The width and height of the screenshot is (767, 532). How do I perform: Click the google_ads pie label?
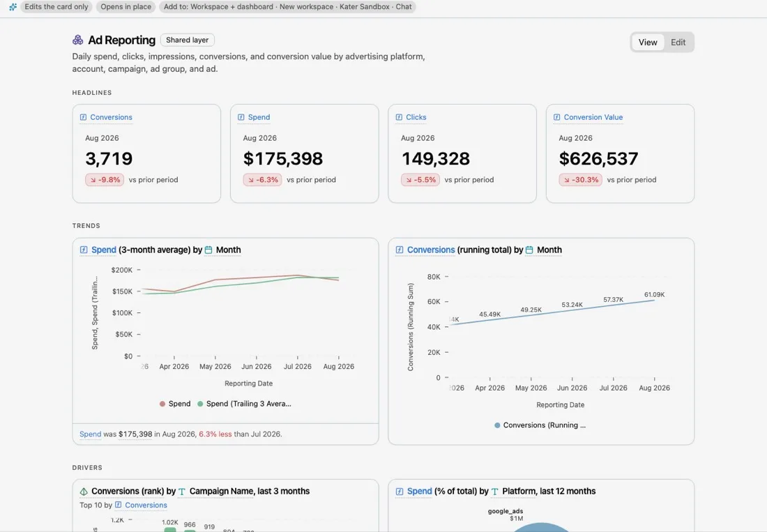506,512
